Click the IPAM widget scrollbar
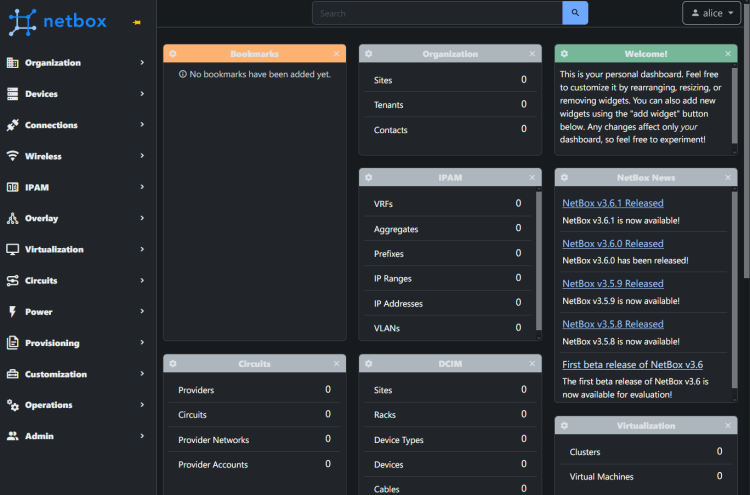The width and height of the screenshot is (750, 495). pos(539,261)
